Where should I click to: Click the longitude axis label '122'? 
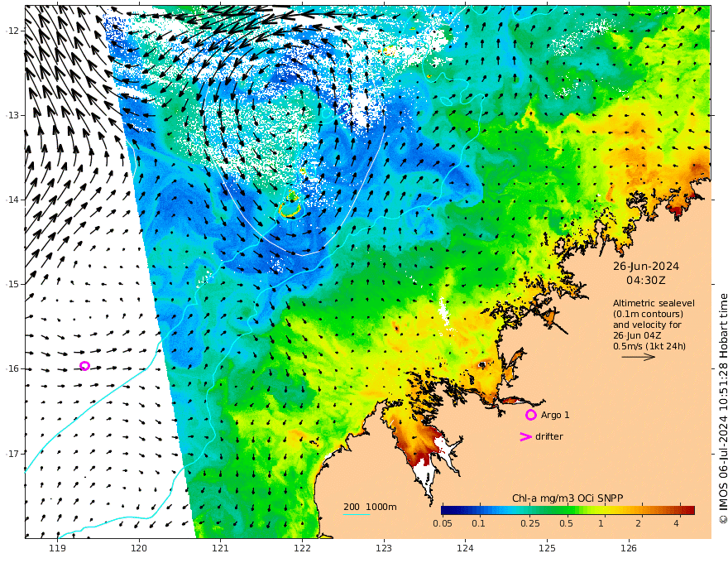tap(302, 549)
